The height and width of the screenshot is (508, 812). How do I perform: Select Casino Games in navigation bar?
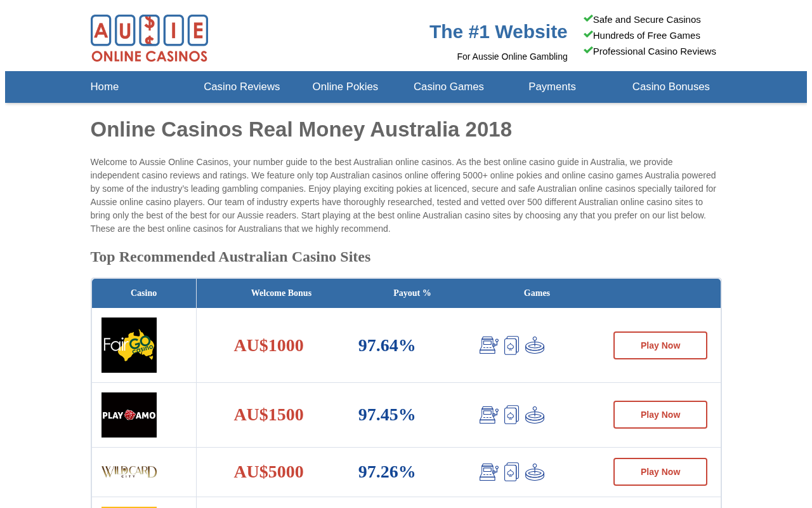(449, 87)
